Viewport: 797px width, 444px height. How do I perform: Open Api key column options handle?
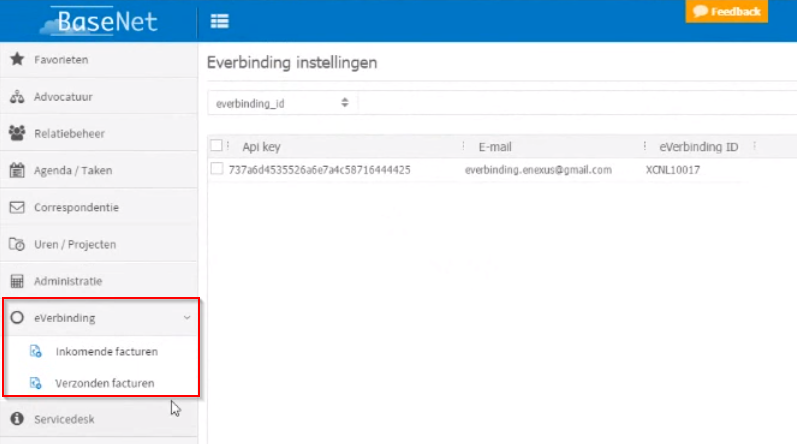pyautogui.click(x=463, y=146)
